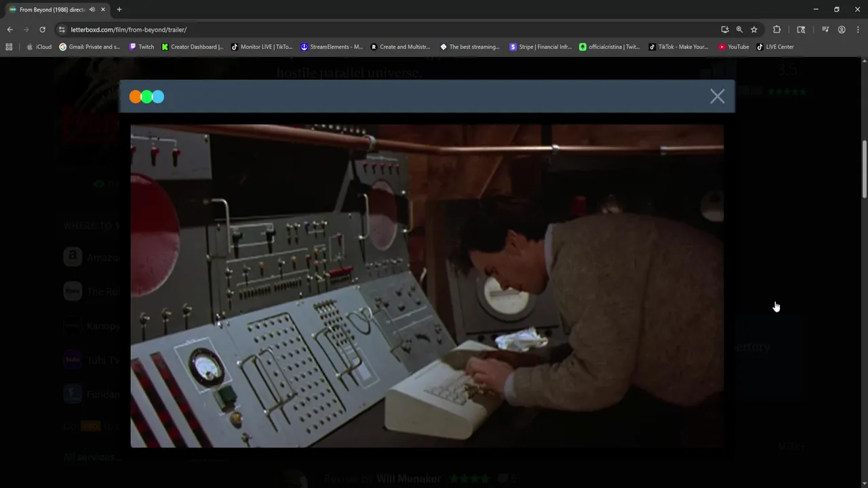Bookmark this page with the star icon

coord(754,30)
